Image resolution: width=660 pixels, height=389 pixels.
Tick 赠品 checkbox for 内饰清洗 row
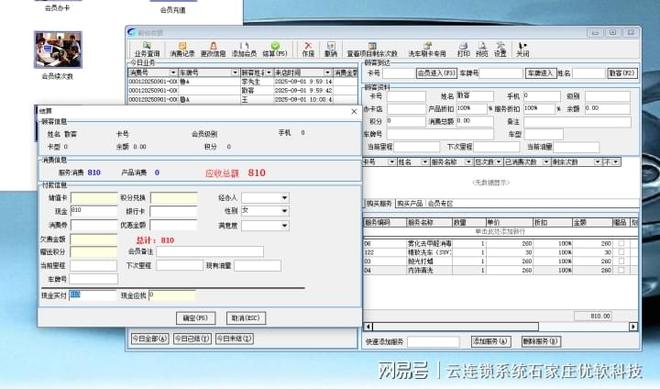click(621, 270)
